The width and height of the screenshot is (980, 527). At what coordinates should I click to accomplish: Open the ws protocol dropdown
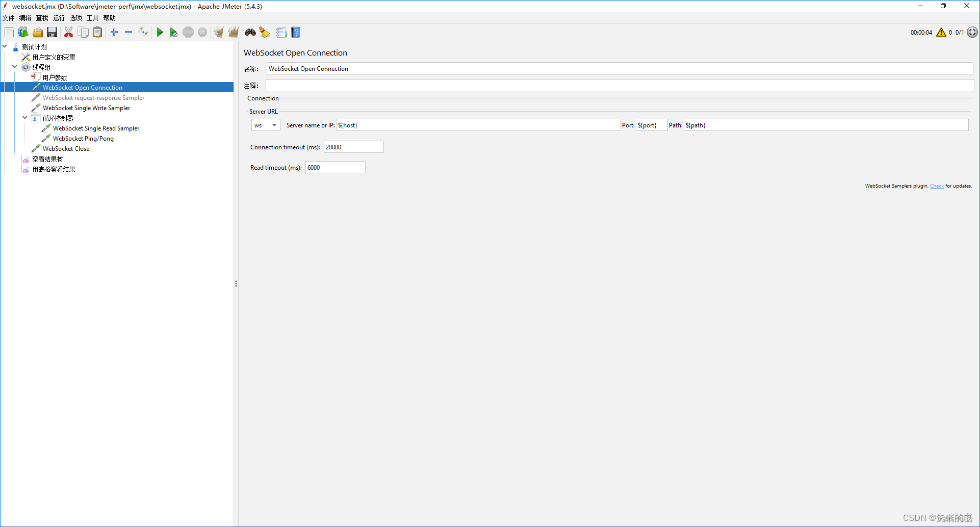coord(266,125)
